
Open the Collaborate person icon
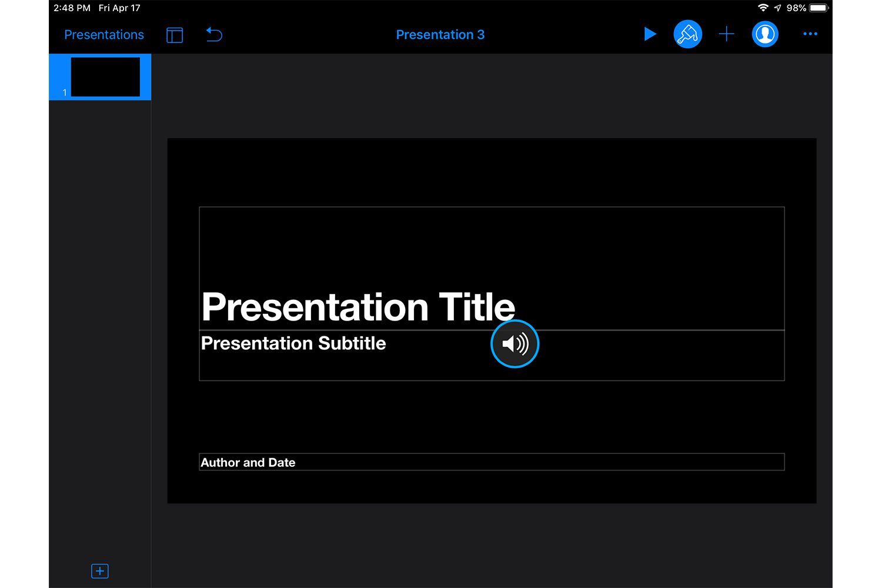pyautogui.click(x=765, y=34)
